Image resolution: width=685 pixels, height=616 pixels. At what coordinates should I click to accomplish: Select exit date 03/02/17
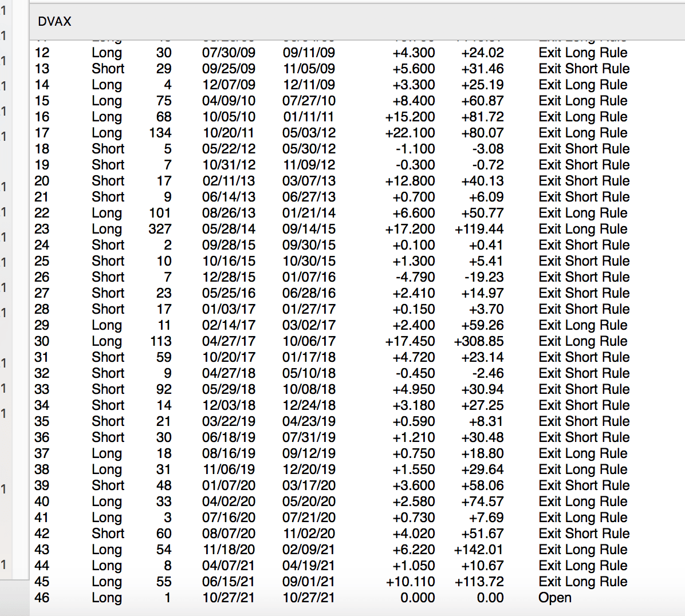309,325
